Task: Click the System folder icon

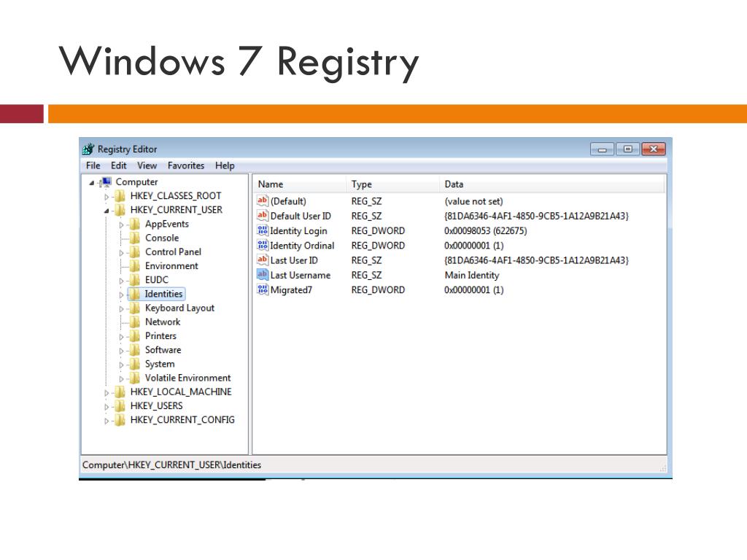Action: 135,364
